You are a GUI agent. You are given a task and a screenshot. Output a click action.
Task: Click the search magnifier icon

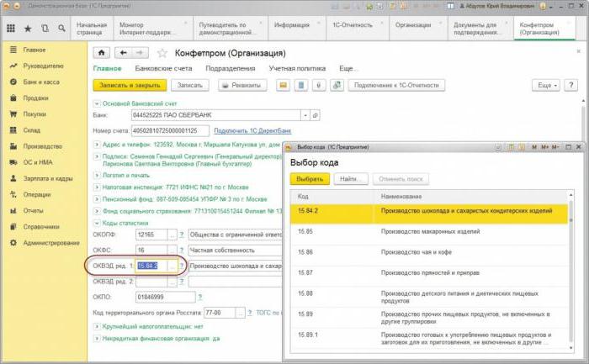[61, 28]
